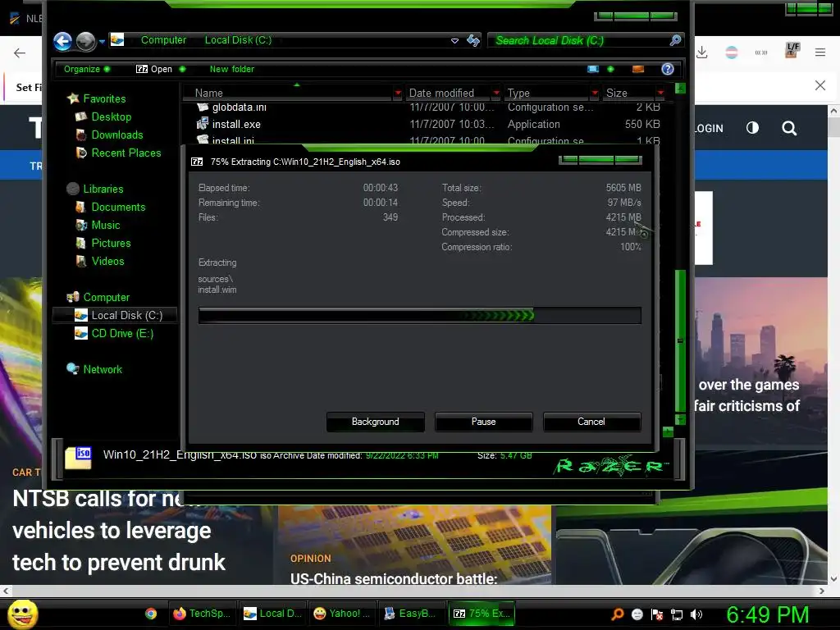Change the view using the view icon
840x630 pixels.
593,69
